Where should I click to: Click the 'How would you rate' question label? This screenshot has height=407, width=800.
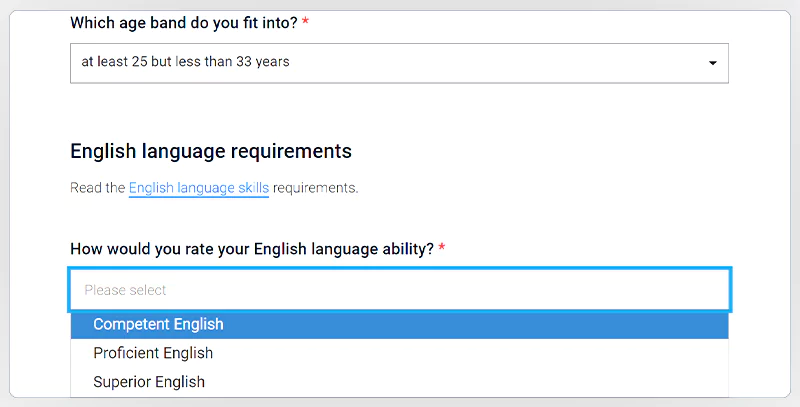[252, 248]
